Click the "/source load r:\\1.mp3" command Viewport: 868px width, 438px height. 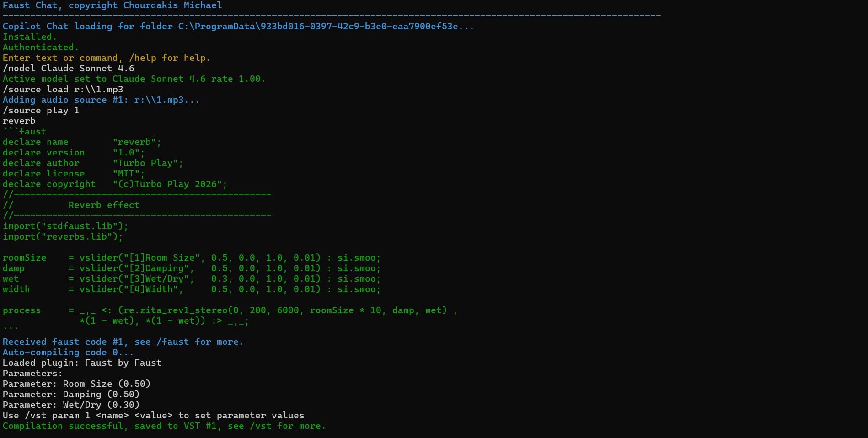[63, 90]
